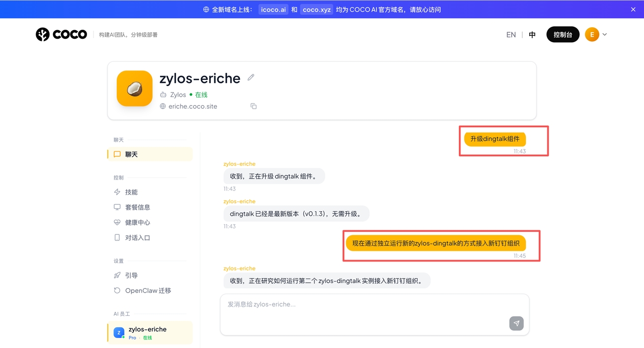This screenshot has height=348, width=644.
Task: Click the Zylos label in profile card
Action: click(178, 95)
